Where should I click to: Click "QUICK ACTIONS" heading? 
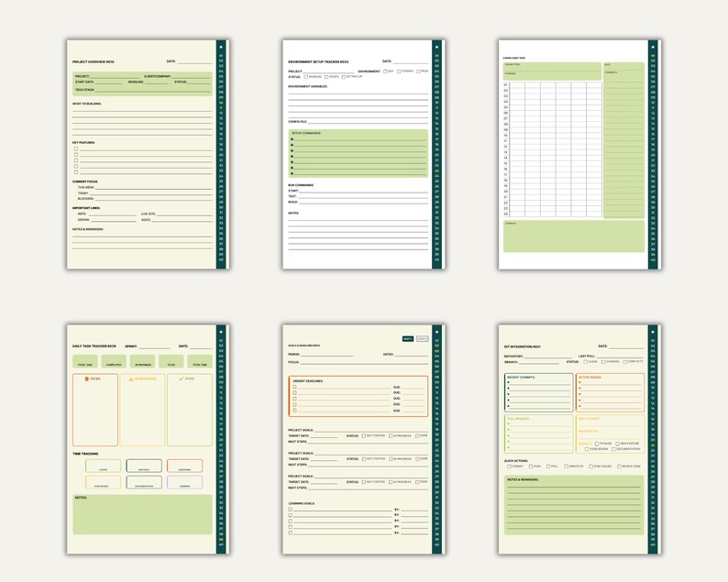[x=516, y=461]
